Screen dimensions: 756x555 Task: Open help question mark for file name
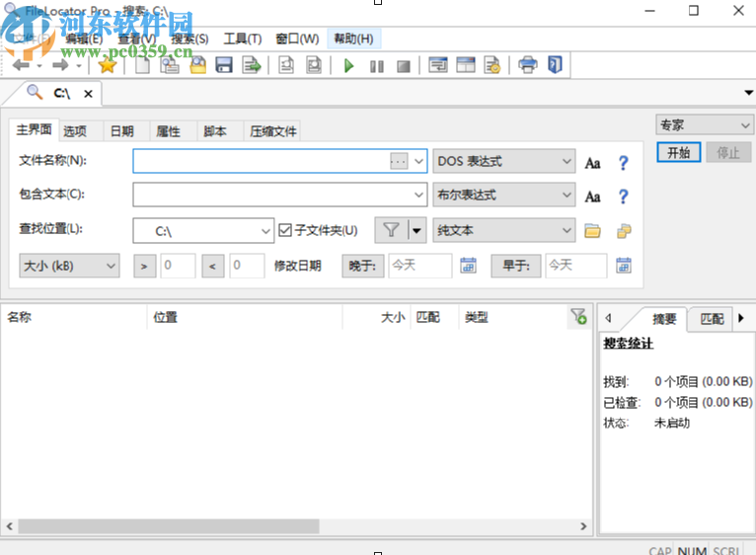point(623,163)
